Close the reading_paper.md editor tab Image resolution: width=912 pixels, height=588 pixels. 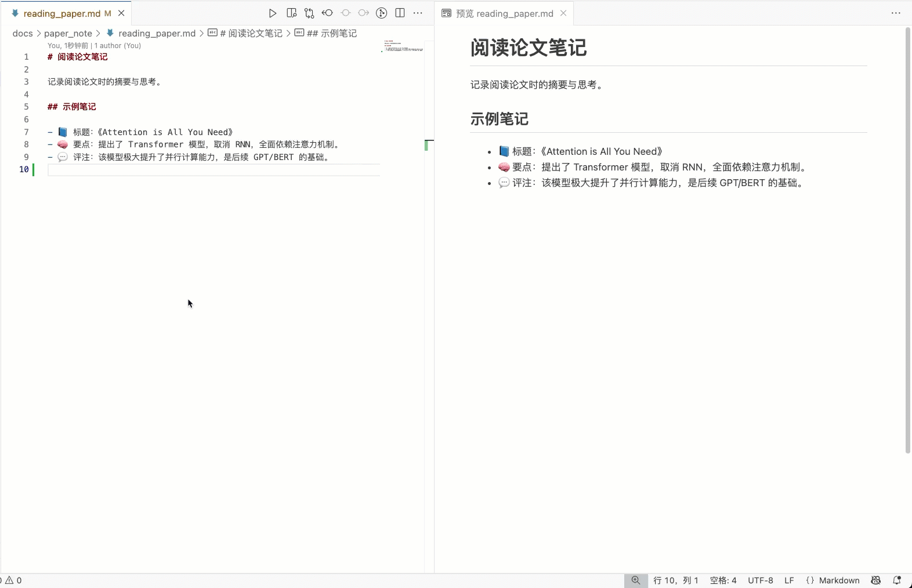point(121,13)
